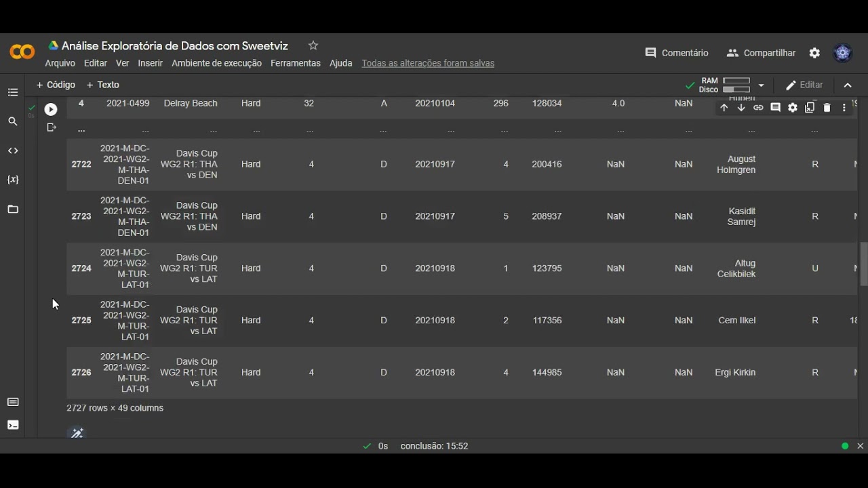The height and width of the screenshot is (488, 868).
Task: Open the variables inspector panel
Action: [13, 180]
